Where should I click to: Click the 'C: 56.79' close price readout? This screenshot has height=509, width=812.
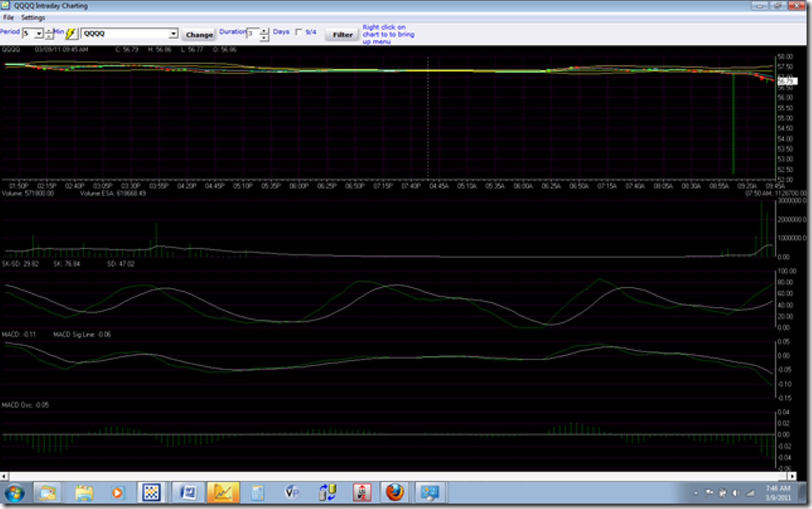pyautogui.click(x=127, y=49)
